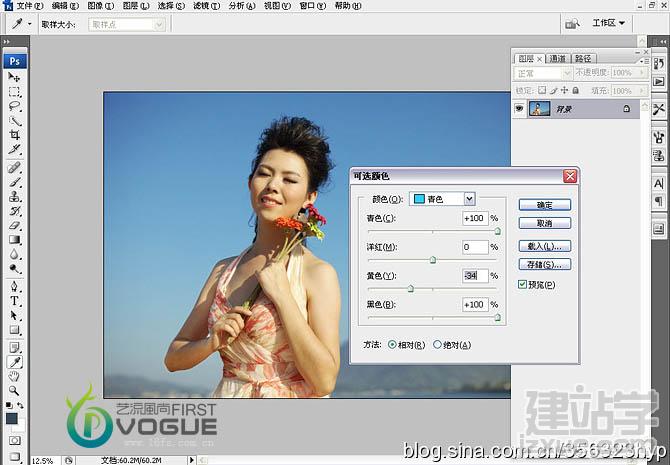Image resolution: width=670 pixels, height=465 pixels.
Task: Open the Bridge launcher icon in options bar
Action: click(573, 24)
